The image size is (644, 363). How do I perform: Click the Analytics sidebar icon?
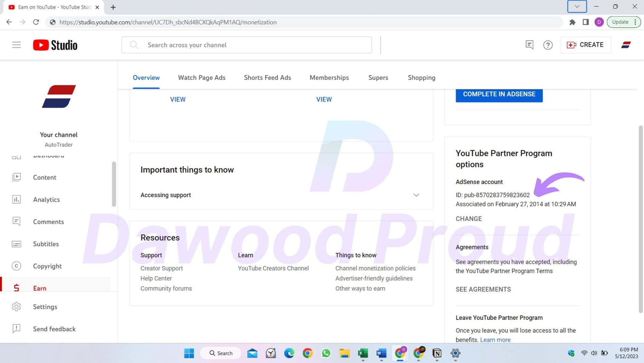point(16,200)
